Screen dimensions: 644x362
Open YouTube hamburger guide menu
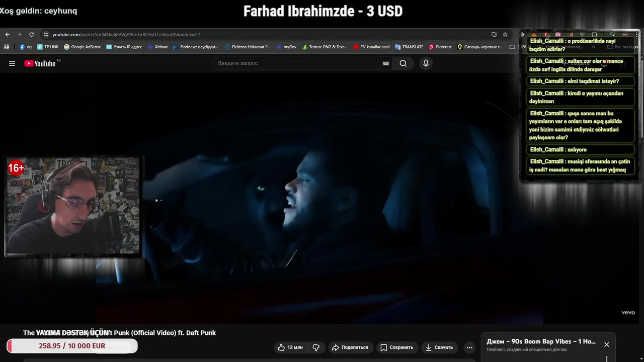click(12, 63)
